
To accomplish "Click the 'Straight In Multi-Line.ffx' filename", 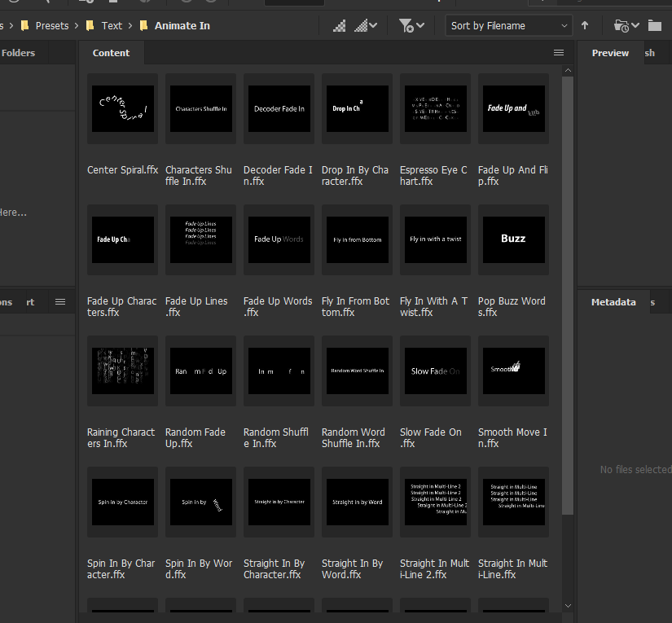I will pos(513,568).
